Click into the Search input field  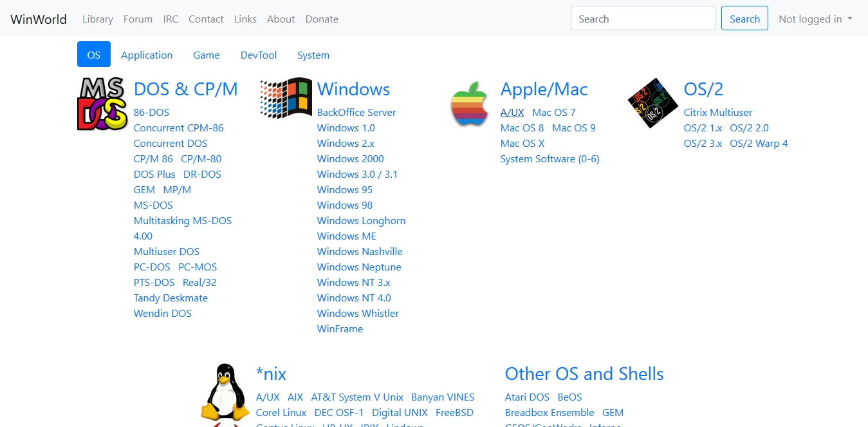(643, 19)
